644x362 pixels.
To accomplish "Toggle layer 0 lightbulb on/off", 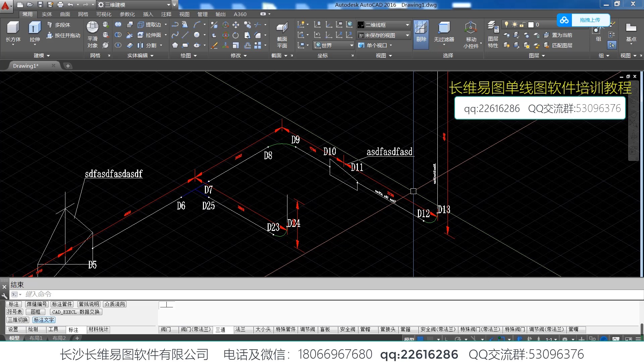I will [506, 24].
